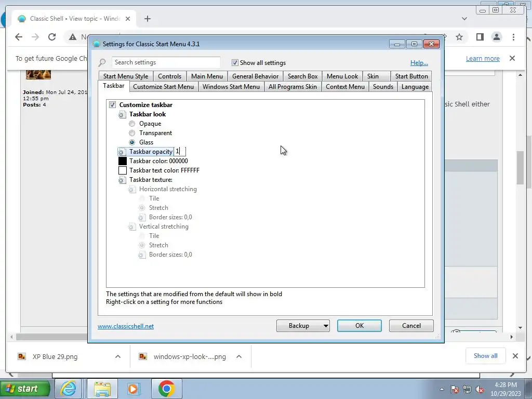Switch to the Sounds tab
Image resolution: width=532 pixels, height=399 pixels.
coord(383,87)
